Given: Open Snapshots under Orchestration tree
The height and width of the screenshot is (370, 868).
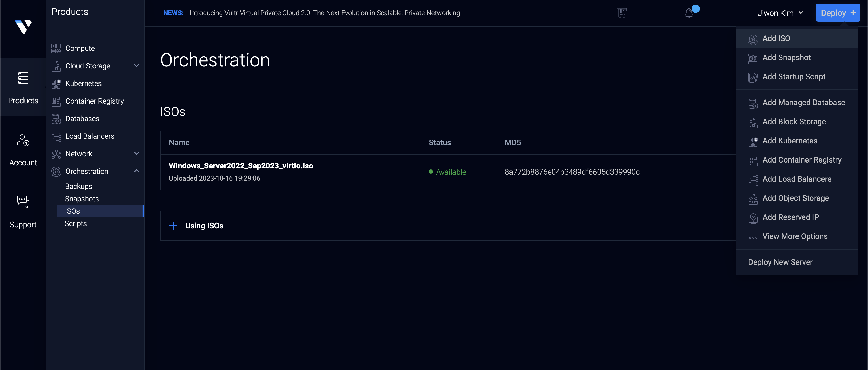Looking at the screenshot, I should (82, 199).
